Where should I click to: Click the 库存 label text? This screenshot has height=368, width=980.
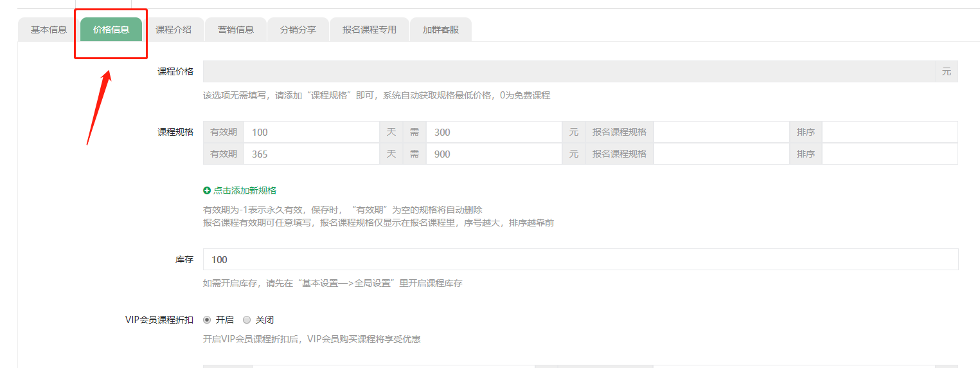184,259
